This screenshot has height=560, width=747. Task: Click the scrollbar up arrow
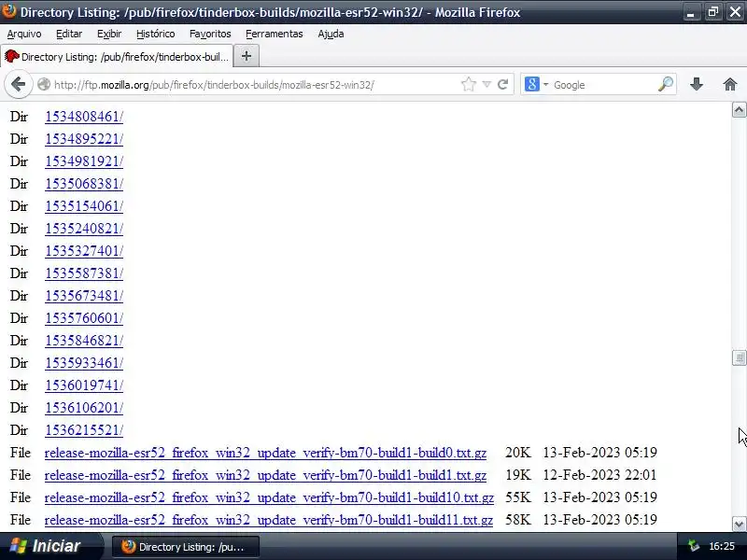[739, 110]
